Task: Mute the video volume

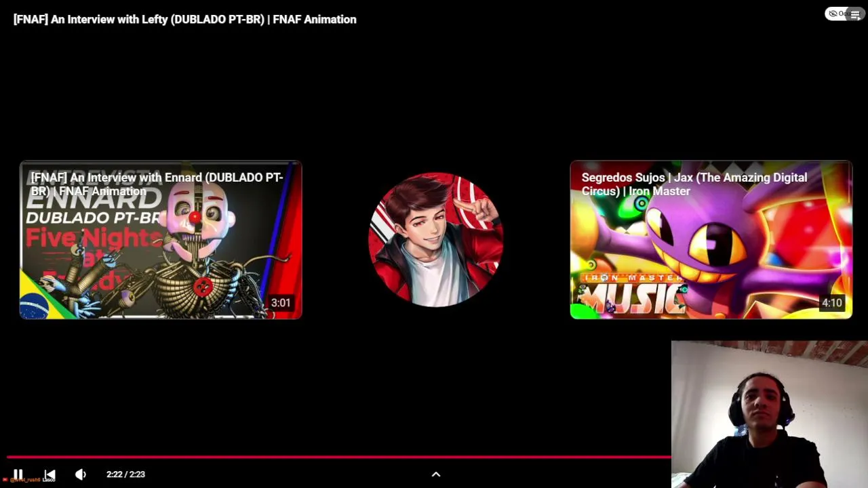Action: tap(81, 474)
